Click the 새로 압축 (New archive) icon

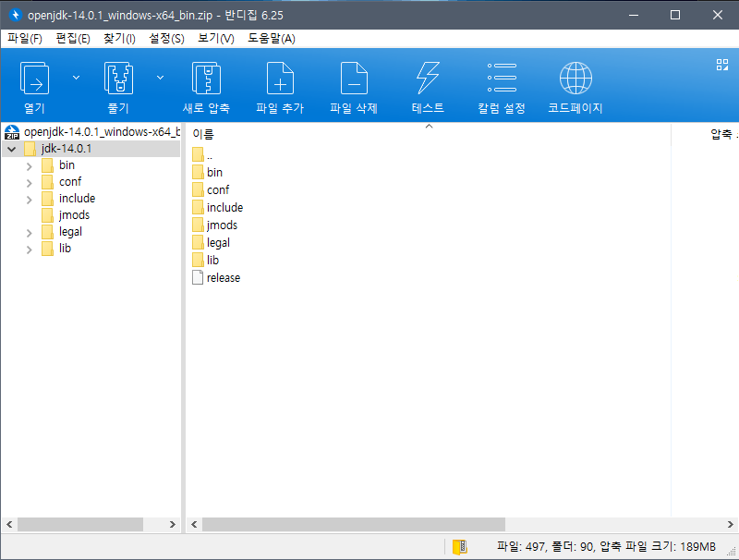click(206, 79)
